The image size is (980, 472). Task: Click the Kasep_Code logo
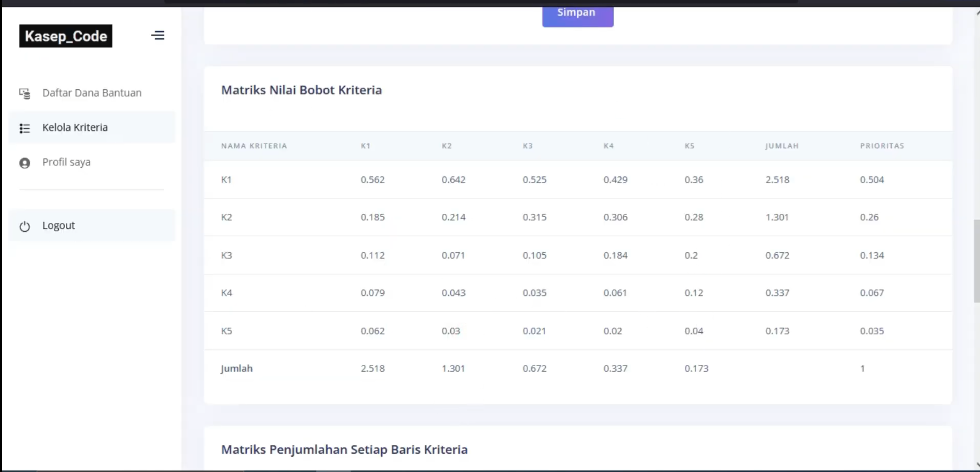coord(66,36)
